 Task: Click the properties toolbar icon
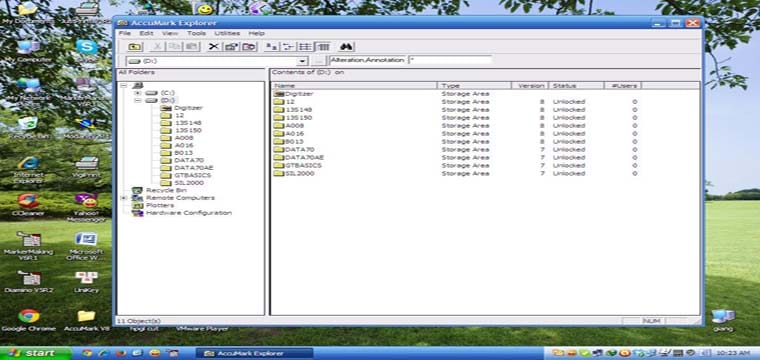point(231,47)
